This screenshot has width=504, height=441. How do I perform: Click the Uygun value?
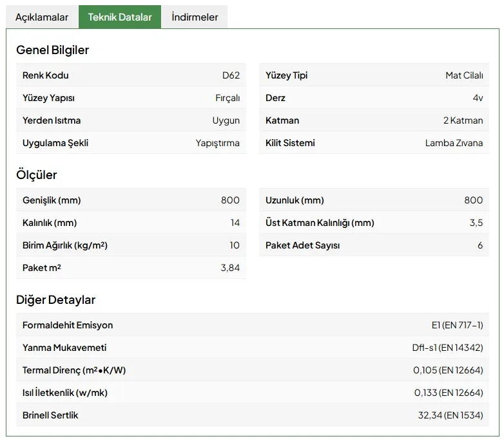[x=226, y=120]
